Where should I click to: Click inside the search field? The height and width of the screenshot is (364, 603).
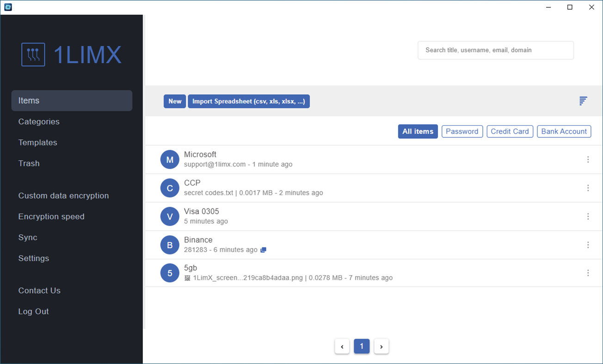(495, 50)
